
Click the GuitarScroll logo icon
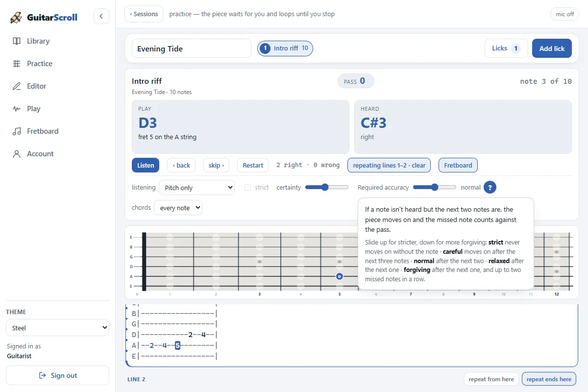tap(16, 18)
